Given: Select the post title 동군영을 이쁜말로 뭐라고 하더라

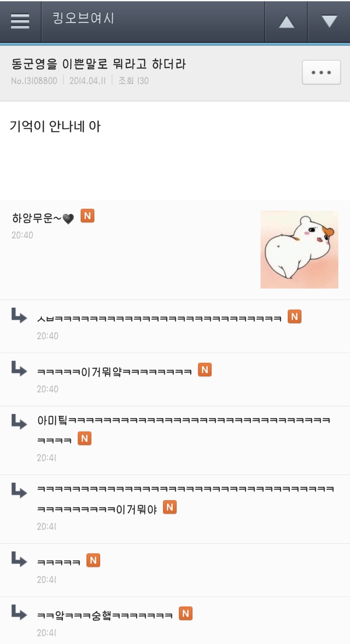Looking at the screenshot, I should click(x=98, y=64).
